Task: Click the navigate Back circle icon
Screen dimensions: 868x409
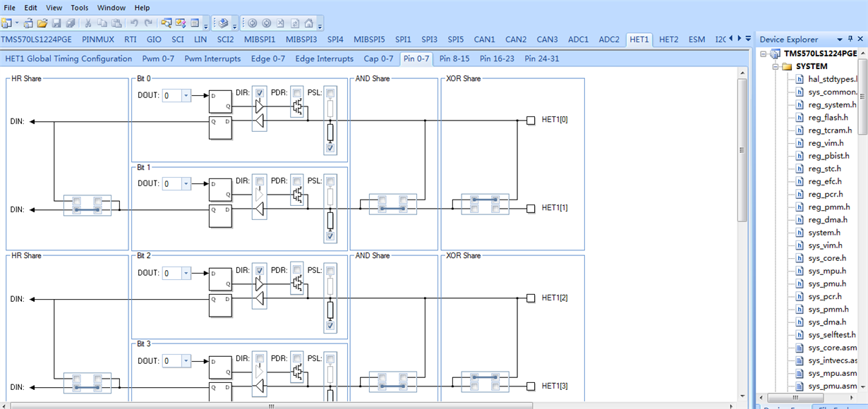Action: (x=252, y=23)
